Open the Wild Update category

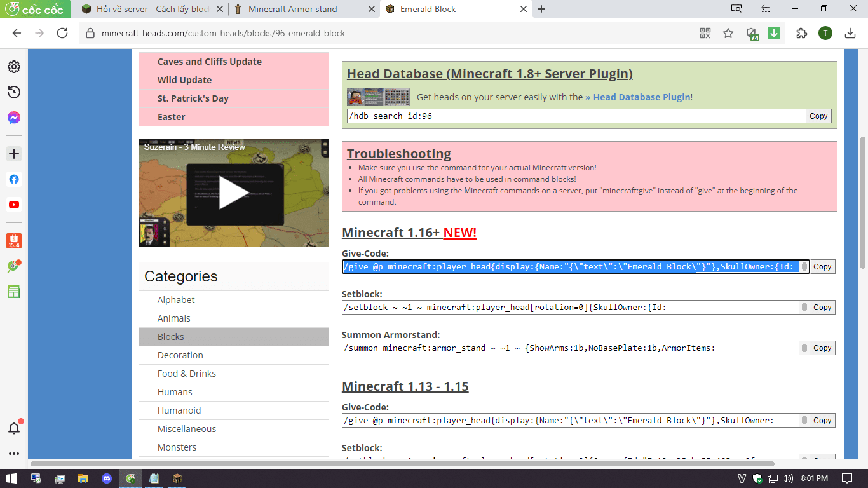pyautogui.click(x=185, y=80)
